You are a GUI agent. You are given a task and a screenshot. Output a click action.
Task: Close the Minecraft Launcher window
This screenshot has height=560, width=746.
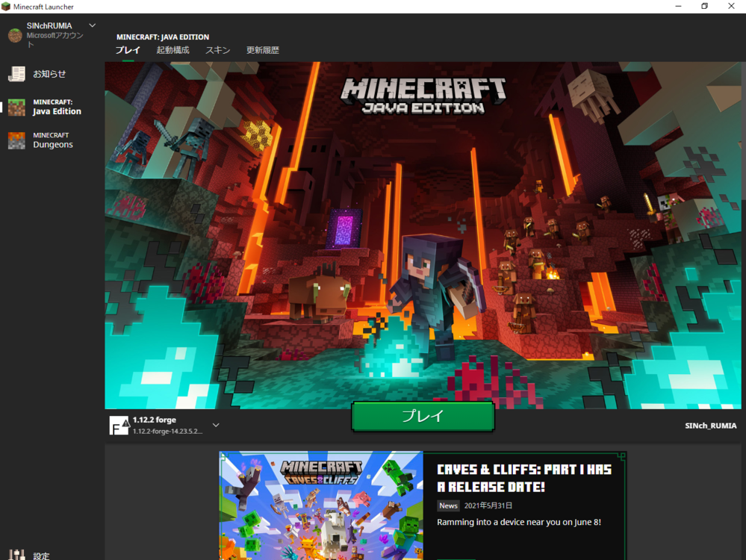click(731, 6)
